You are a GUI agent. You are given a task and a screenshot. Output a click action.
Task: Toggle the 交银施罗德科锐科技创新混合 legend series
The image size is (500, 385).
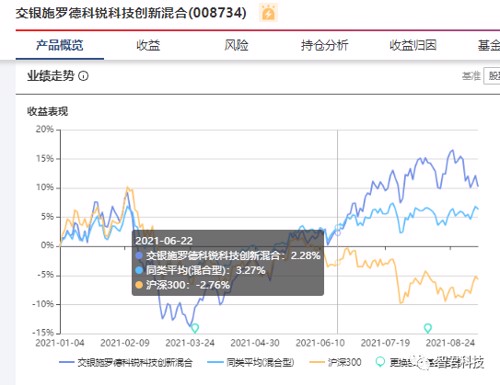(126, 362)
